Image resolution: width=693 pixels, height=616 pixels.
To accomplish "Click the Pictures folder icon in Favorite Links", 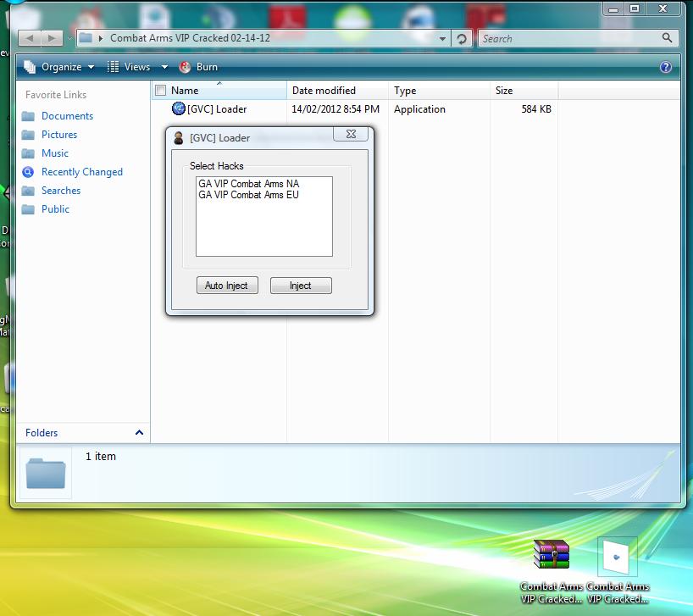I will point(28,135).
